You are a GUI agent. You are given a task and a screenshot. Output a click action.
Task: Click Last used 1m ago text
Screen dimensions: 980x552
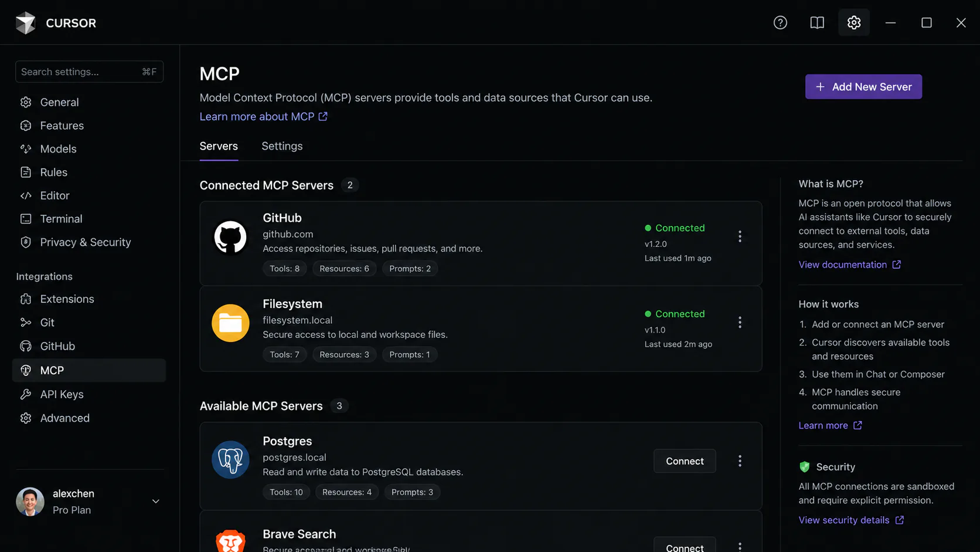pyautogui.click(x=678, y=258)
